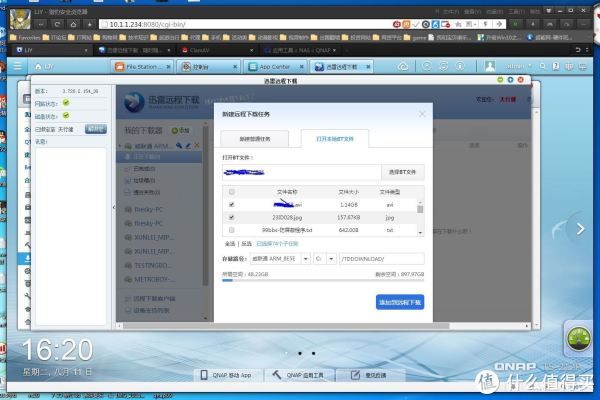600x400 pixels.
Task: Check the 99bbs txt file checkbox
Action: click(x=233, y=229)
